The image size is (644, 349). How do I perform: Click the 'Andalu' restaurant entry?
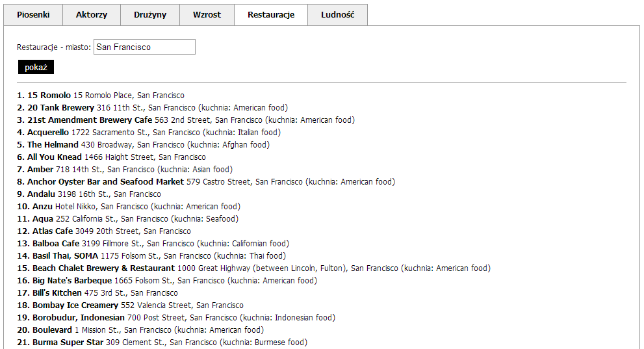[89, 194]
